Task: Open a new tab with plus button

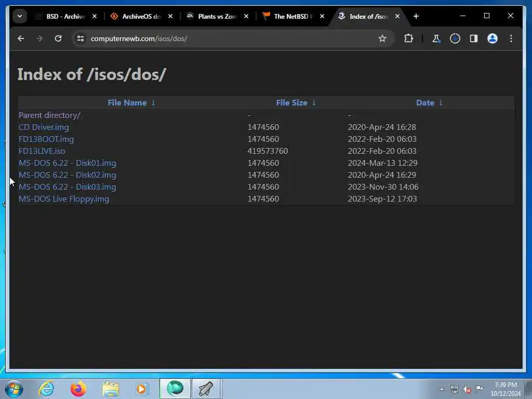Action: click(x=416, y=16)
